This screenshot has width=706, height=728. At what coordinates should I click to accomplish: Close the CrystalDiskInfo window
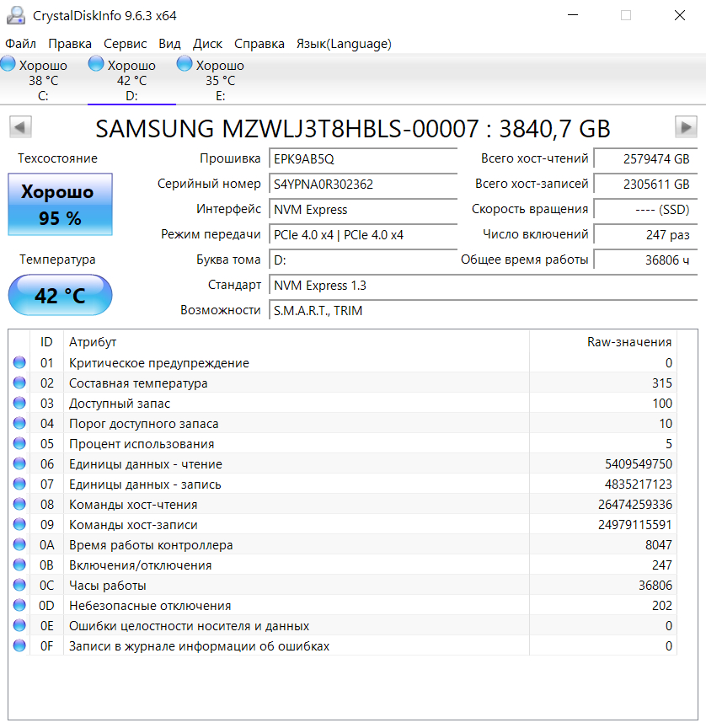680,15
